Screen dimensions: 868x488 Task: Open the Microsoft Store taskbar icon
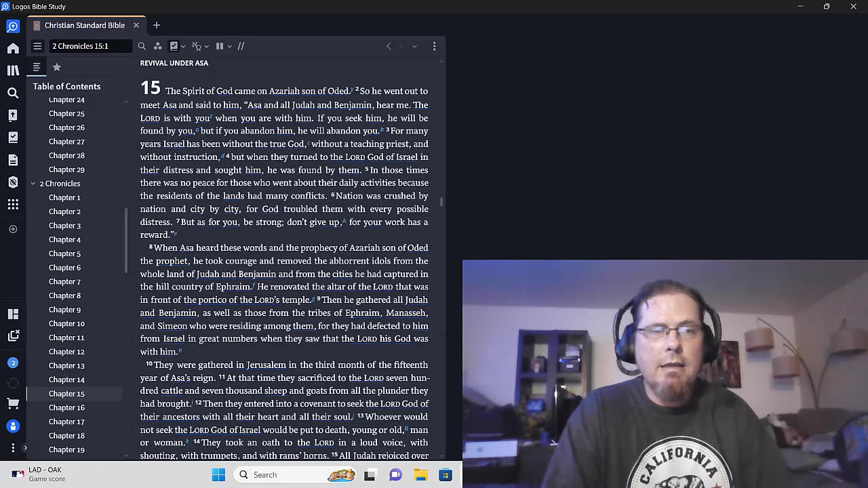446,474
